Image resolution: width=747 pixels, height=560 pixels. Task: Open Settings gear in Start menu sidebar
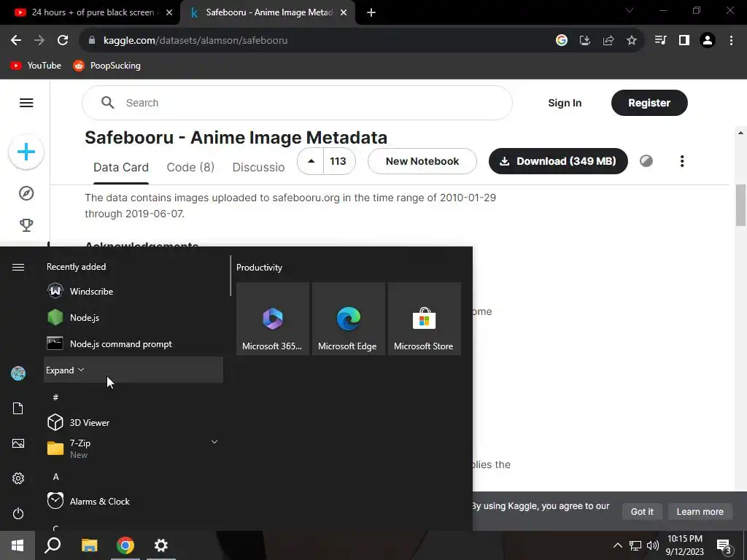pyautogui.click(x=18, y=478)
